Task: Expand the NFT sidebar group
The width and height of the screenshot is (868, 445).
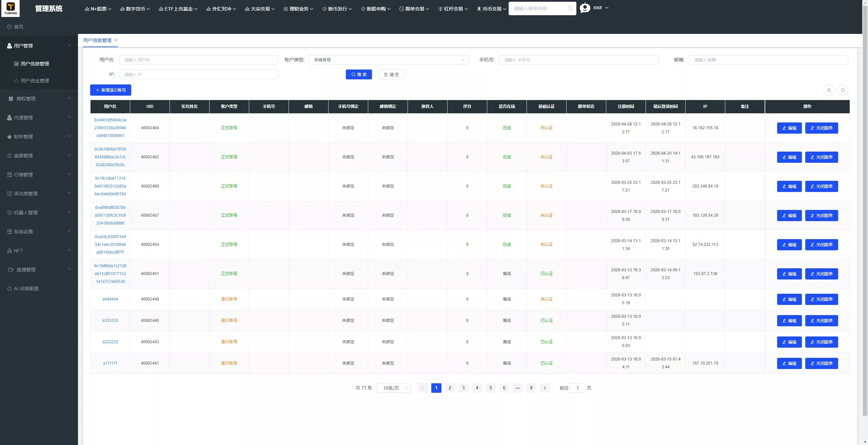Action: [39, 251]
